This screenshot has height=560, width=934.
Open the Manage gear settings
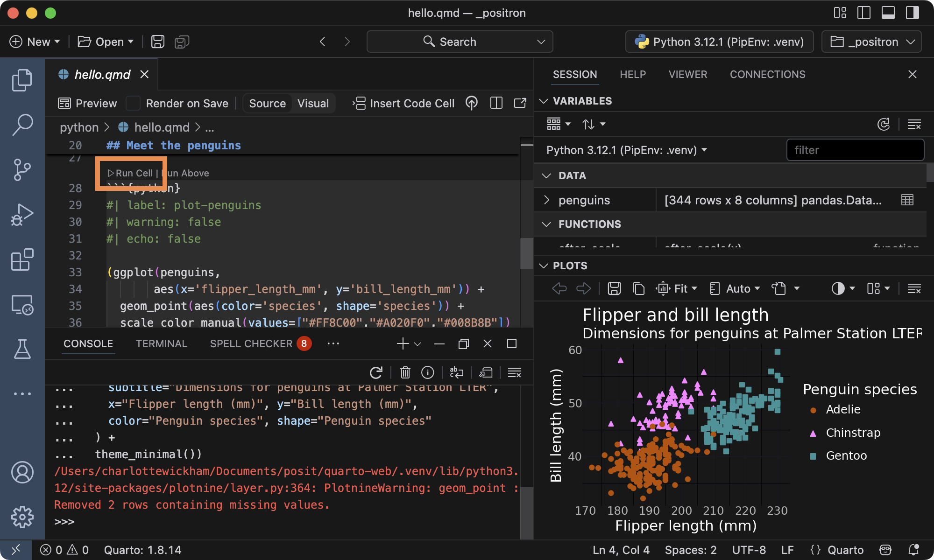pyautogui.click(x=22, y=517)
